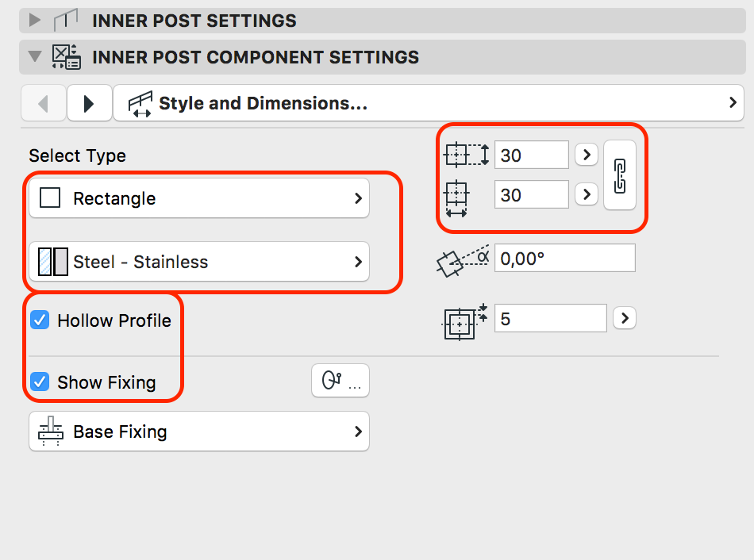The width and height of the screenshot is (754, 560).
Task: Click the rotation angle input field
Action: [564, 258]
